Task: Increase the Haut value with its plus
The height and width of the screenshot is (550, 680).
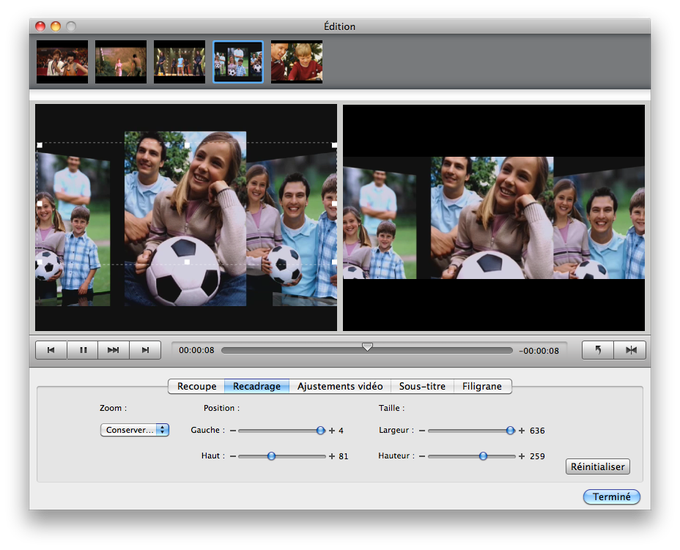Action: [332, 456]
